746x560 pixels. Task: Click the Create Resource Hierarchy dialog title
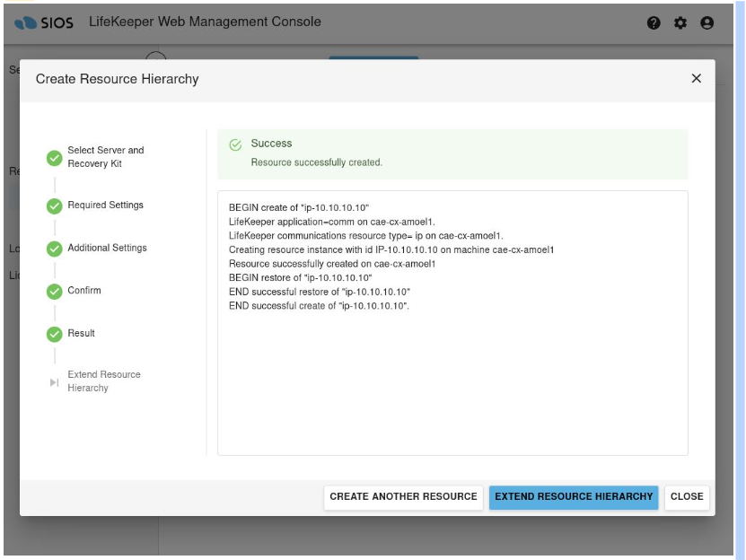click(x=117, y=79)
